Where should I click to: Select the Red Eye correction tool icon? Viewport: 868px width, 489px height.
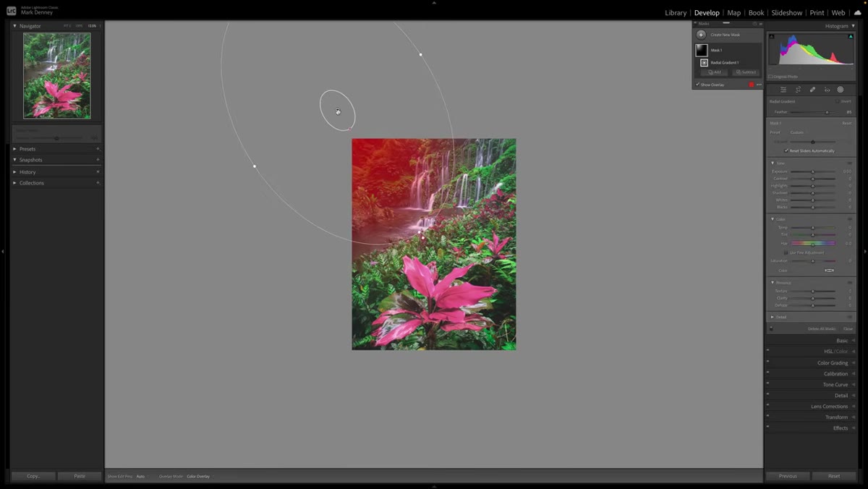pos(827,90)
